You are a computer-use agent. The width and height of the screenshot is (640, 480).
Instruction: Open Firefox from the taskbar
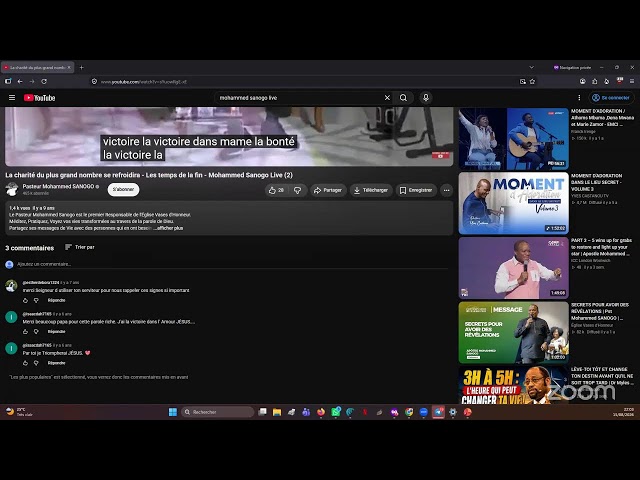321,412
